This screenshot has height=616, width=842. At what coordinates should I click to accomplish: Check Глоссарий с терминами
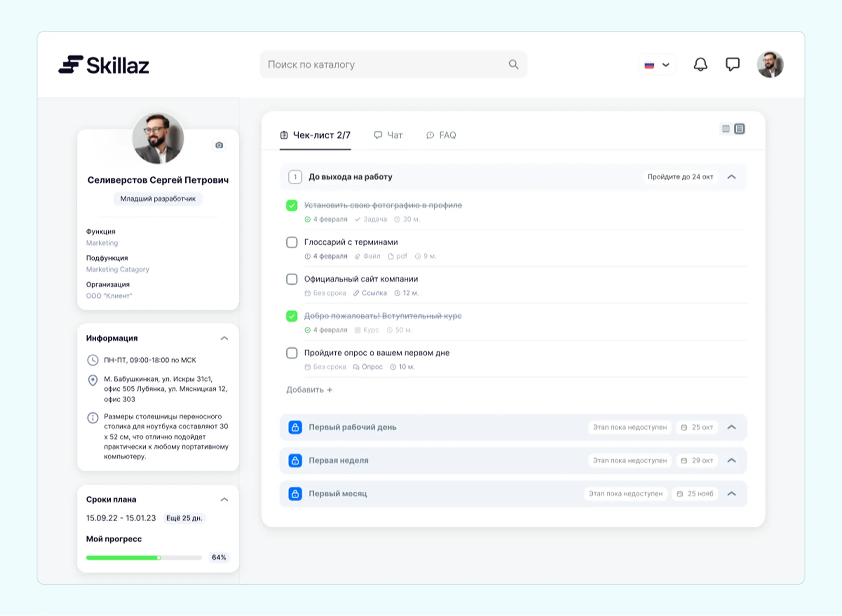tap(292, 242)
